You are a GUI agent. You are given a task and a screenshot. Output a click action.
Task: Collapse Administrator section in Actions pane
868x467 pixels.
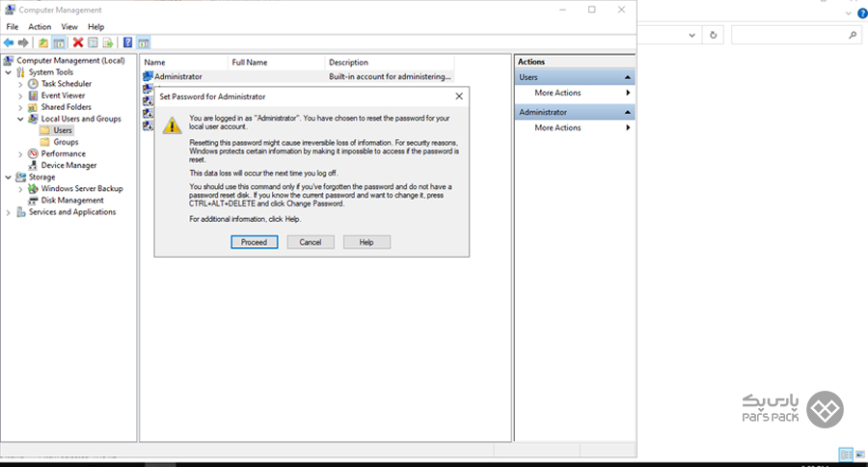tap(628, 112)
